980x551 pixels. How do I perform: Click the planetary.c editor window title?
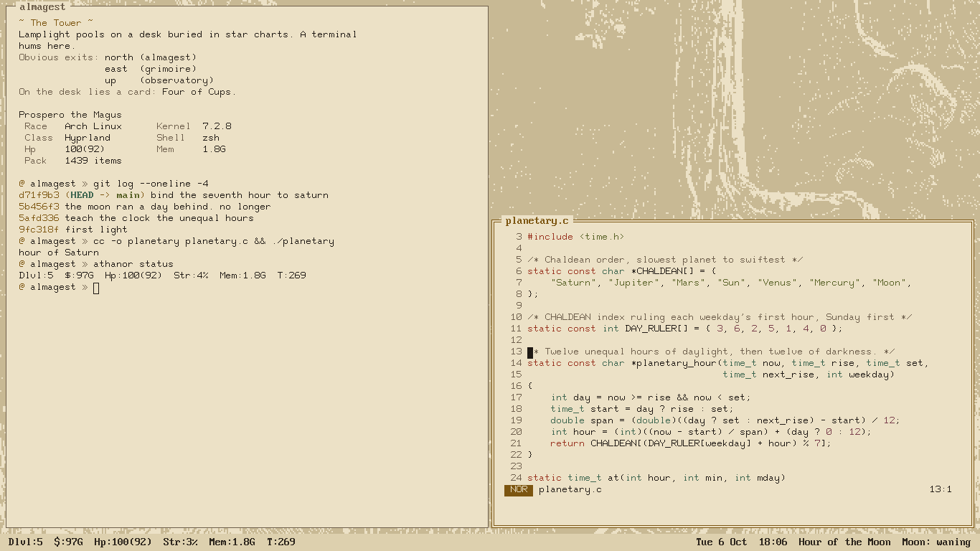pos(537,221)
